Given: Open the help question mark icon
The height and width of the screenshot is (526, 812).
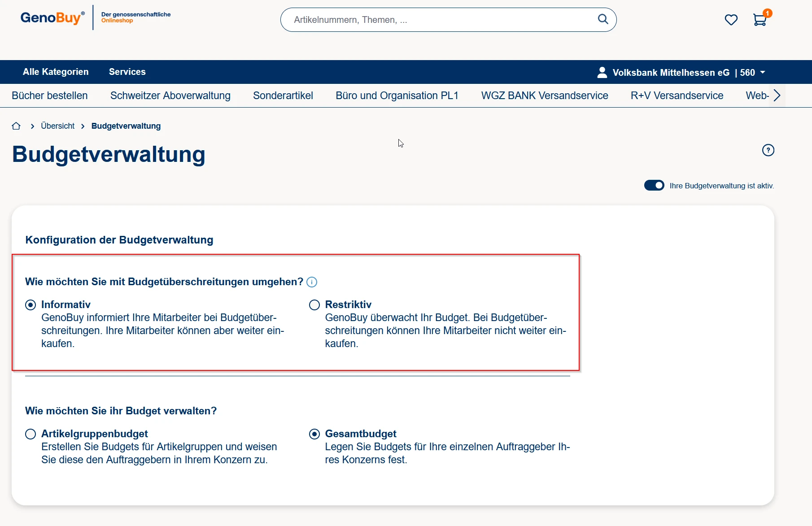Looking at the screenshot, I should click(x=768, y=150).
